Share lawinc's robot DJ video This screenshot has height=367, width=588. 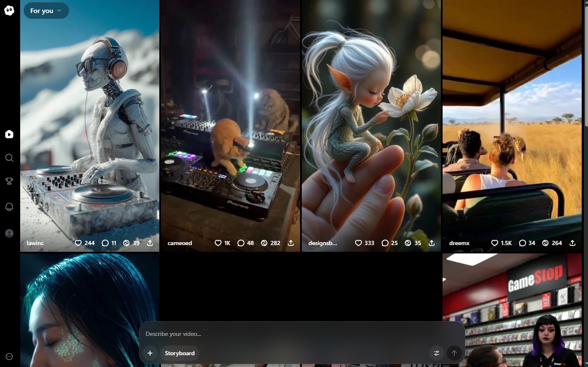coord(150,243)
